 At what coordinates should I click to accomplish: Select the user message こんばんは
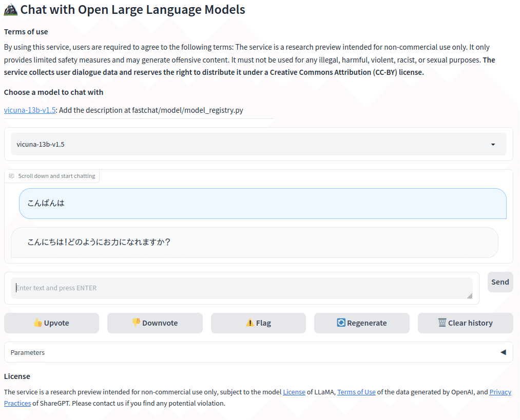[263, 204]
